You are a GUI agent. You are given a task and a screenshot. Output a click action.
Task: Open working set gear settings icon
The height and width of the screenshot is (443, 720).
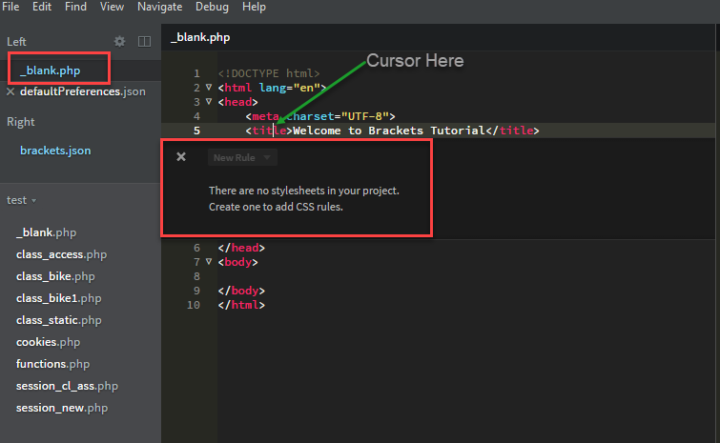pos(120,41)
